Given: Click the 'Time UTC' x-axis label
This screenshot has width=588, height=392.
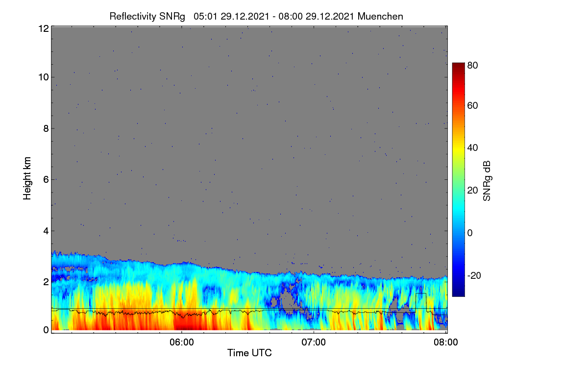Looking at the screenshot, I should [x=249, y=353].
